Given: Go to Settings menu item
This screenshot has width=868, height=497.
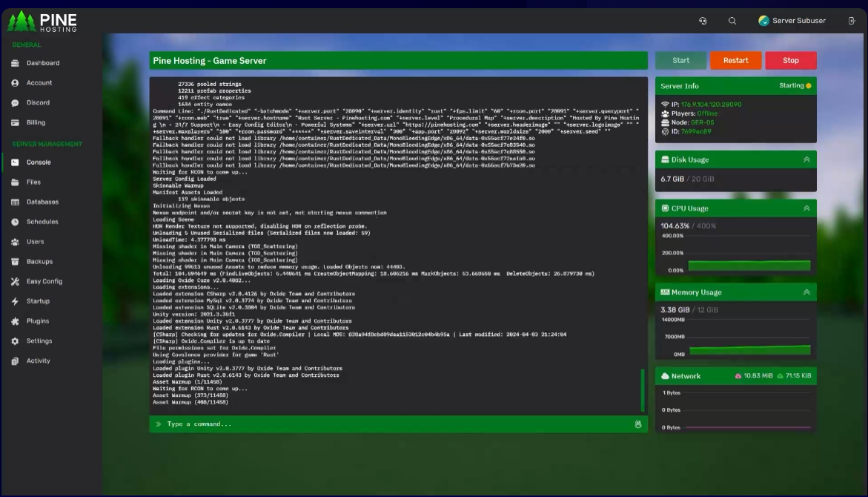Looking at the screenshot, I should 39,341.
